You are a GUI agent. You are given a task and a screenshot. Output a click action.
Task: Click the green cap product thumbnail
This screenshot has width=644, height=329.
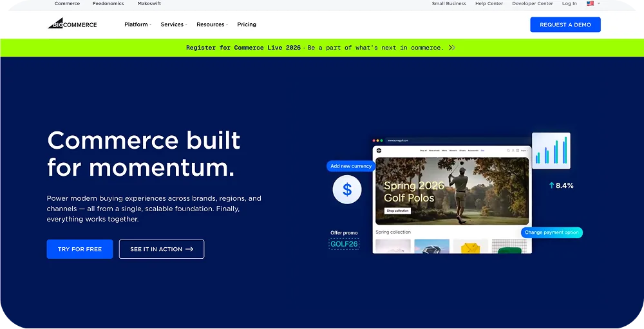tap(509, 247)
